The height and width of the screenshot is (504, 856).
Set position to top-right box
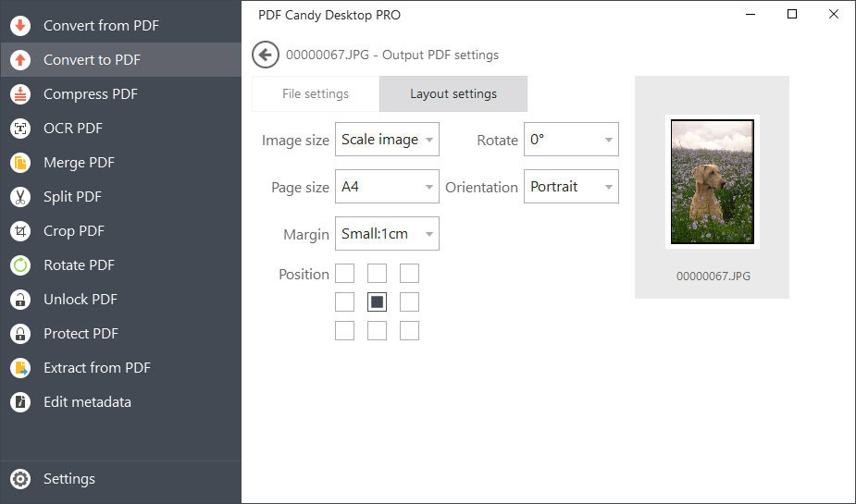point(409,274)
